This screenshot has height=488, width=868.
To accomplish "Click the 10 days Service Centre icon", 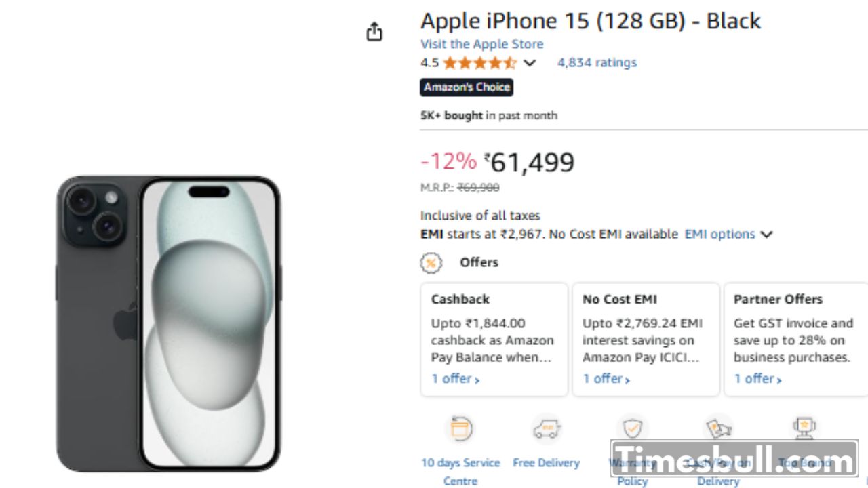I will point(460,429).
